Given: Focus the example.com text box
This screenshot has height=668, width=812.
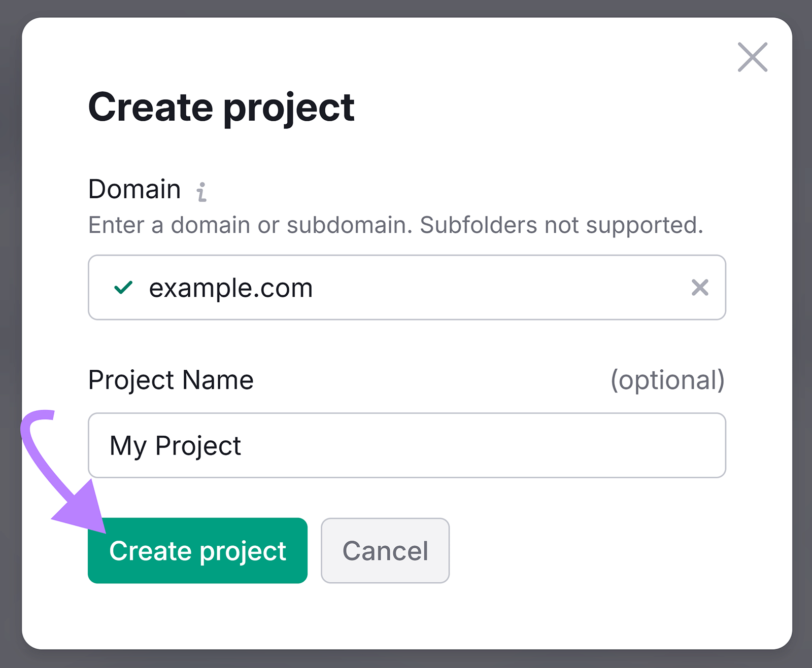Looking at the screenshot, I should coord(355,288).
